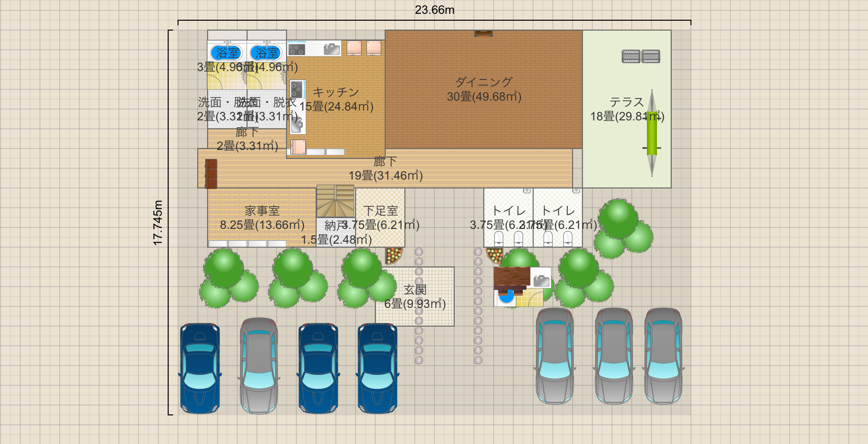This screenshot has width=868, height=444.
Task: Select the 23.66m width dimension label
Action: click(x=434, y=10)
